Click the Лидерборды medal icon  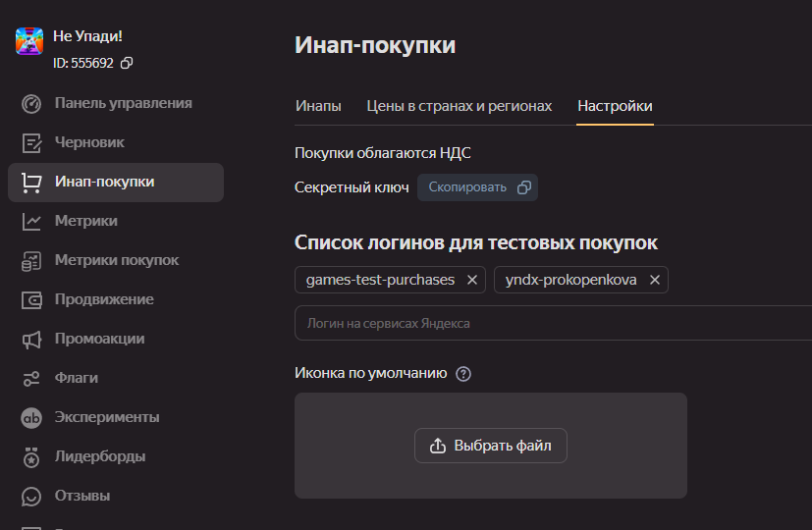click(x=31, y=457)
